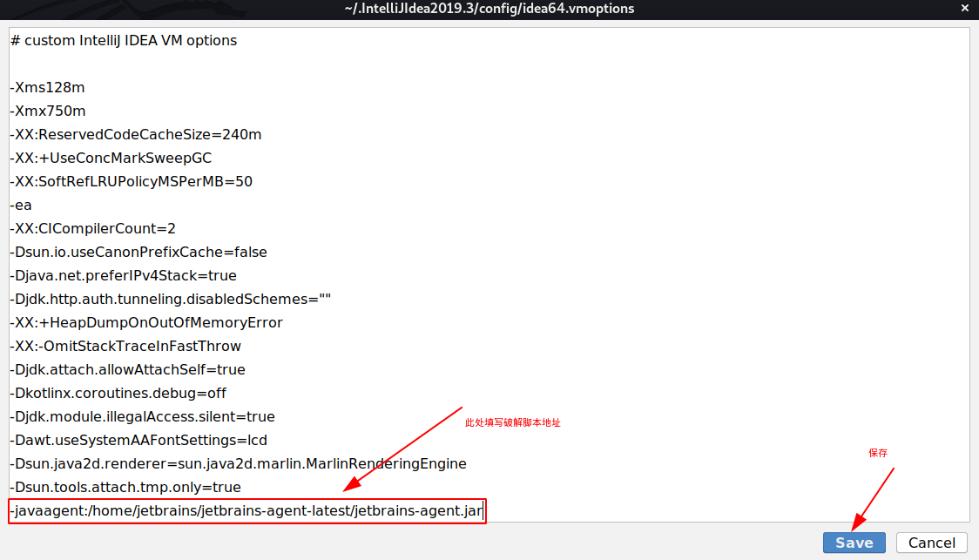
Task: Click the -Djdk.http.auth.tunneling.disabledSchemes line
Action: (x=170, y=299)
